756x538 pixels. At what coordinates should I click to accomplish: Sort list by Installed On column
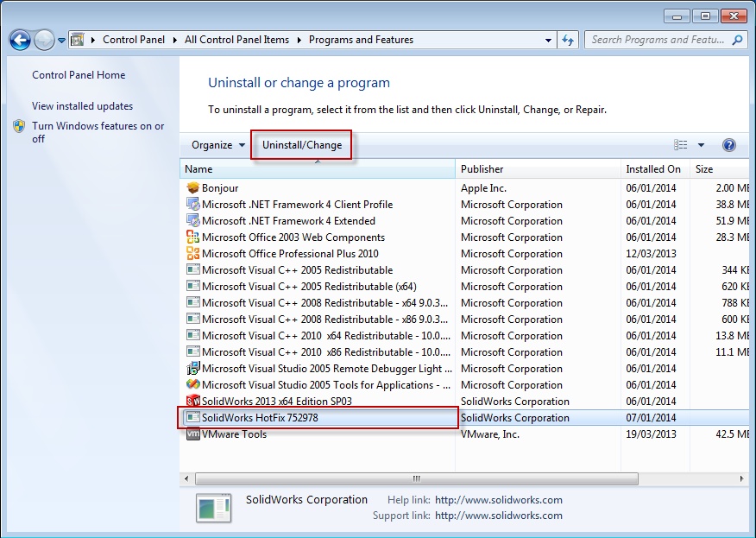click(655, 169)
